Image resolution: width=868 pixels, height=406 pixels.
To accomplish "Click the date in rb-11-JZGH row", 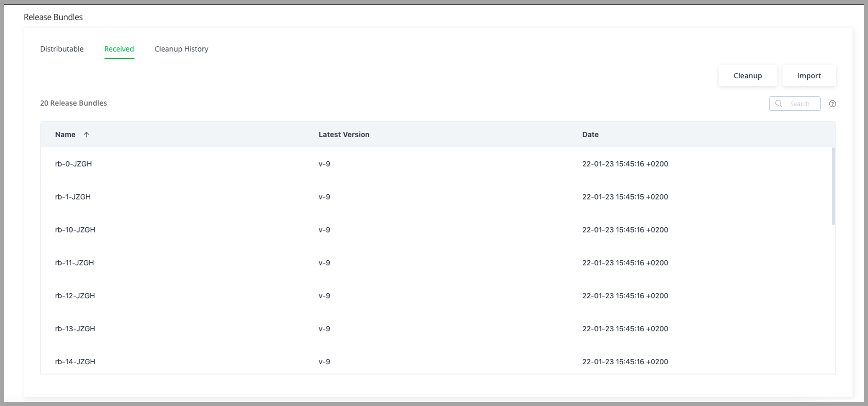I will (625, 263).
